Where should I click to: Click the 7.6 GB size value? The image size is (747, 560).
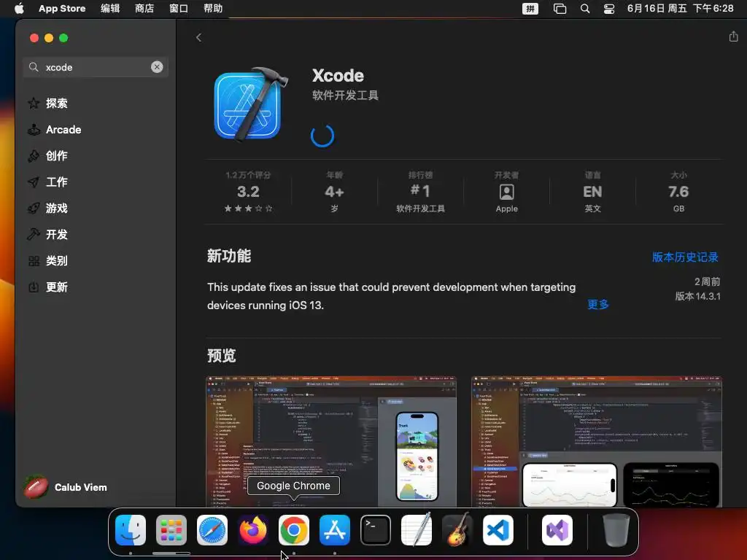click(x=678, y=192)
